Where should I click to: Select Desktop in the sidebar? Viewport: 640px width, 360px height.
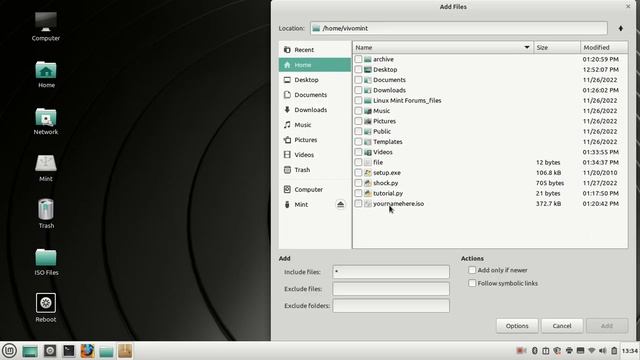[315, 80]
